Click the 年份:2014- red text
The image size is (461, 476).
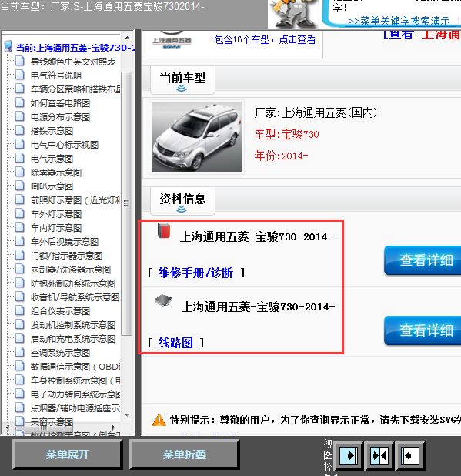[281, 156]
